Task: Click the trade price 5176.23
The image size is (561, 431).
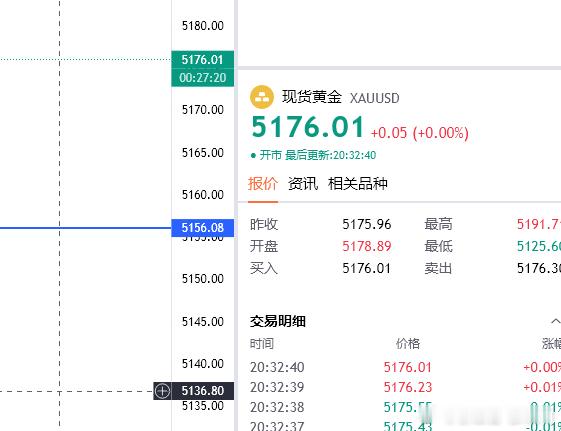Action: tap(408, 387)
